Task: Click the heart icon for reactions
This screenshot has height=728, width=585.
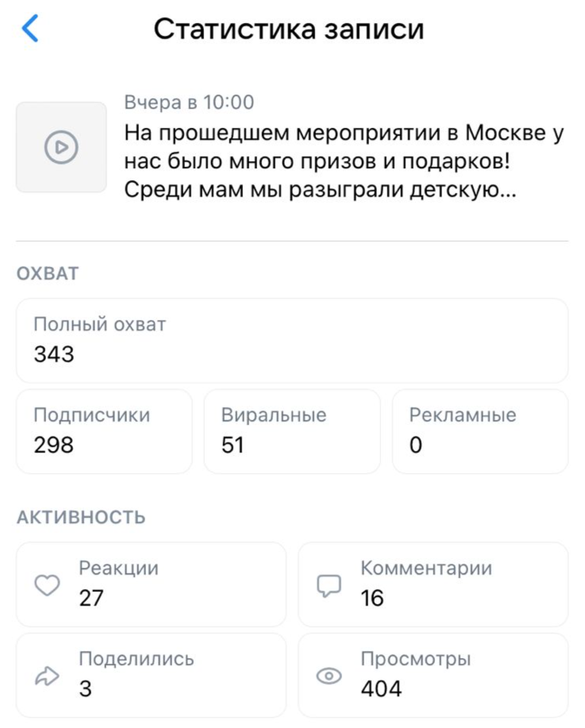Action: 48,586
